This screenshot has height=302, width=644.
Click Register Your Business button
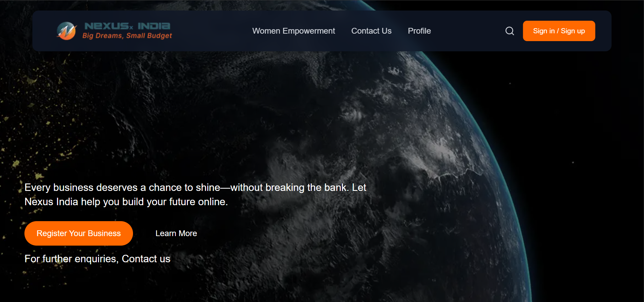click(x=79, y=233)
